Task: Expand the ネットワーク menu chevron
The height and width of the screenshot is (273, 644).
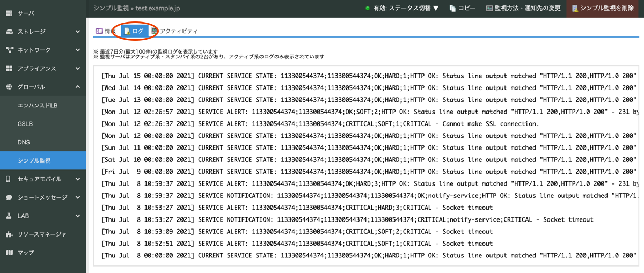Action: tap(78, 50)
